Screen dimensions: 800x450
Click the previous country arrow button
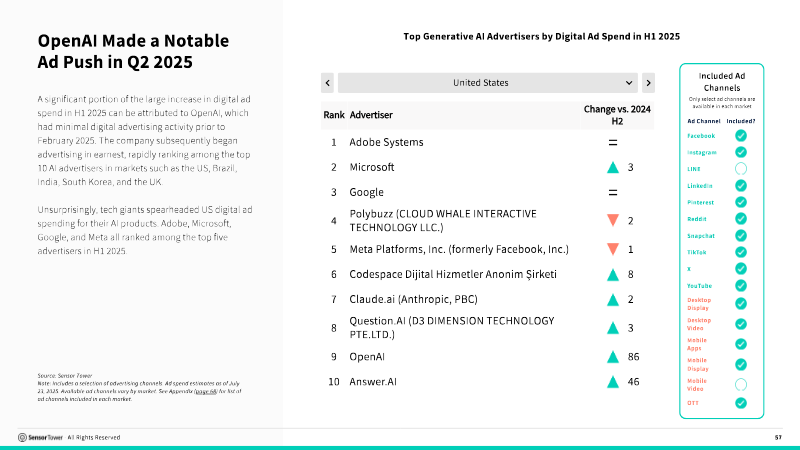328,83
